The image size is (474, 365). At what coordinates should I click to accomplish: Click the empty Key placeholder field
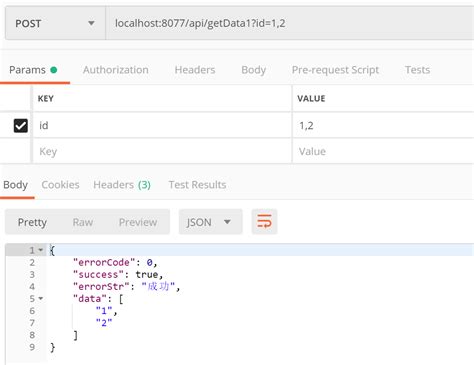162,151
